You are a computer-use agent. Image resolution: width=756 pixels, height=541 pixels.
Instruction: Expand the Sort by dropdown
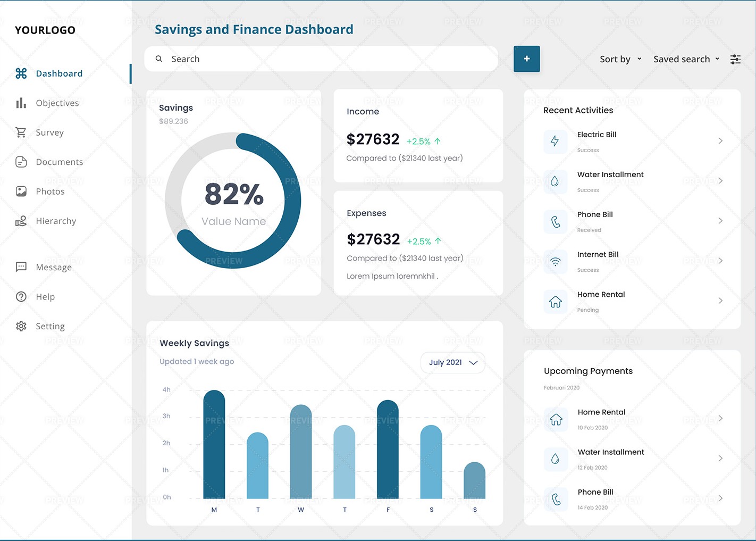click(620, 59)
